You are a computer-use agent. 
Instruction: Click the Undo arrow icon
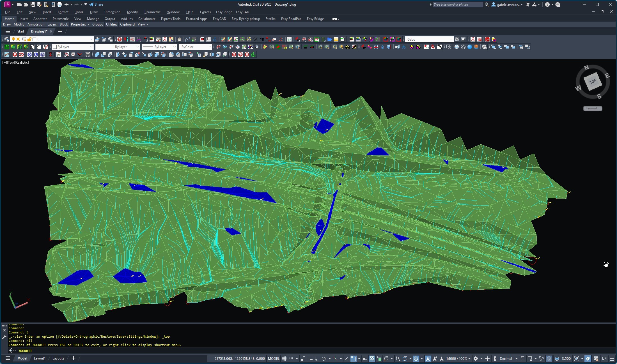click(66, 4)
